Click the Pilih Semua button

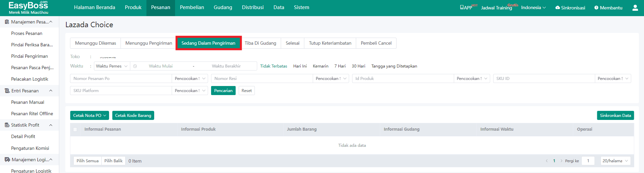(88, 161)
